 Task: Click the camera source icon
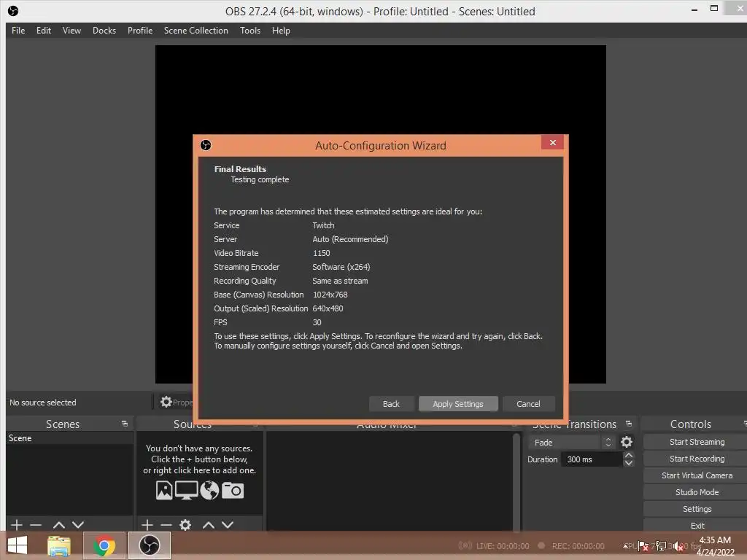233,490
